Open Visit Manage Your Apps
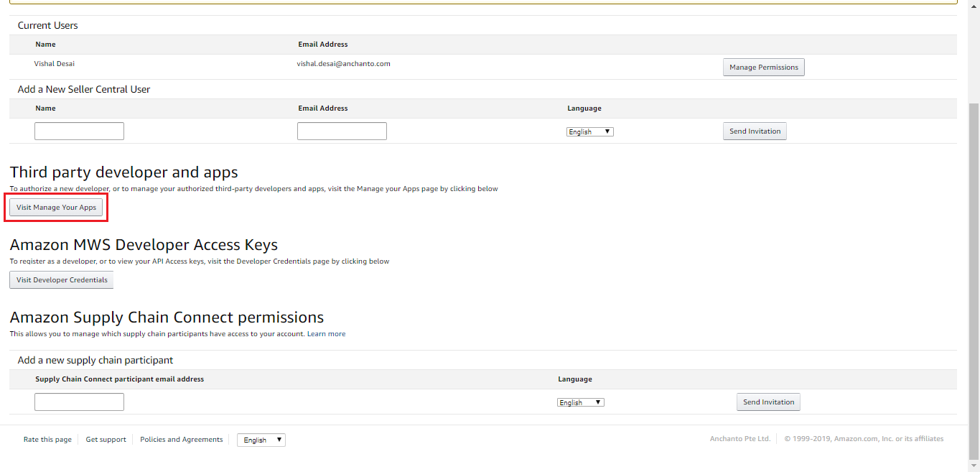Viewport: 980px width, 472px height. click(56, 208)
